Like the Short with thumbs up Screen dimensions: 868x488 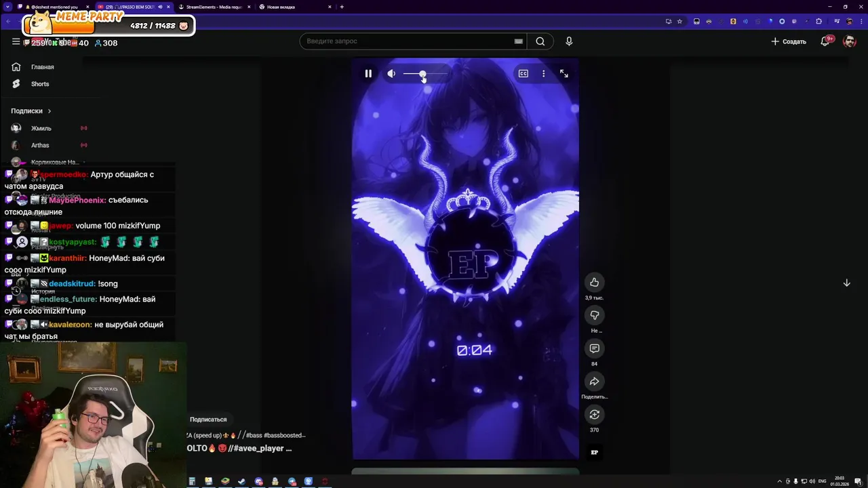coord(595,282)
